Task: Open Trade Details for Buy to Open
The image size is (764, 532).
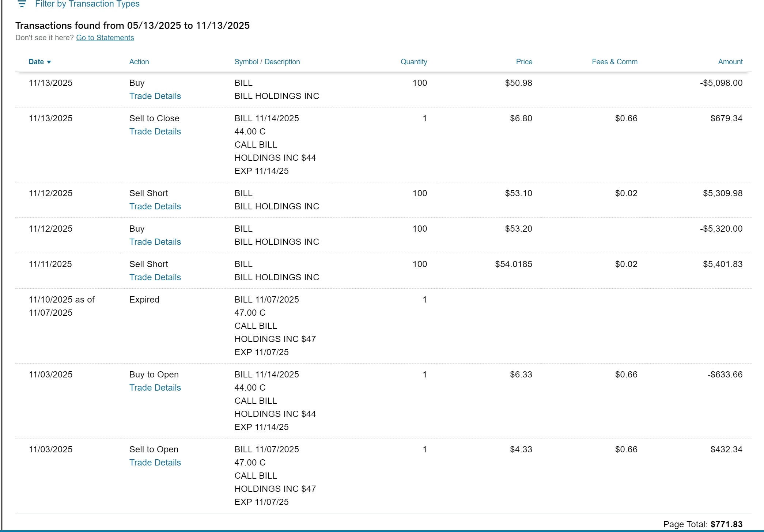Action: click(x=155, y=388)
